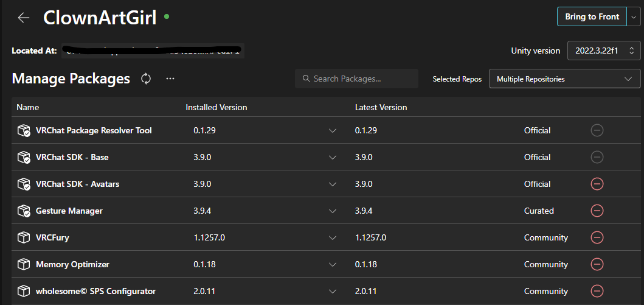Open the Unity version selector
Screen dimensions: 644x305
[603, 51]
